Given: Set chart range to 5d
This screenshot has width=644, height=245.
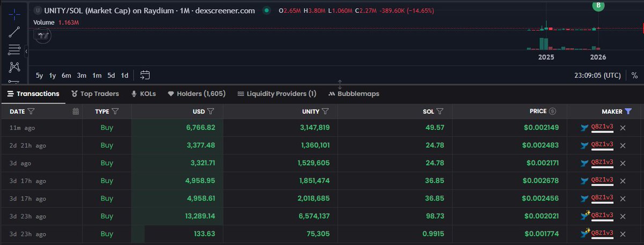Looking at the screenshot, I should (x=111, y=76).
